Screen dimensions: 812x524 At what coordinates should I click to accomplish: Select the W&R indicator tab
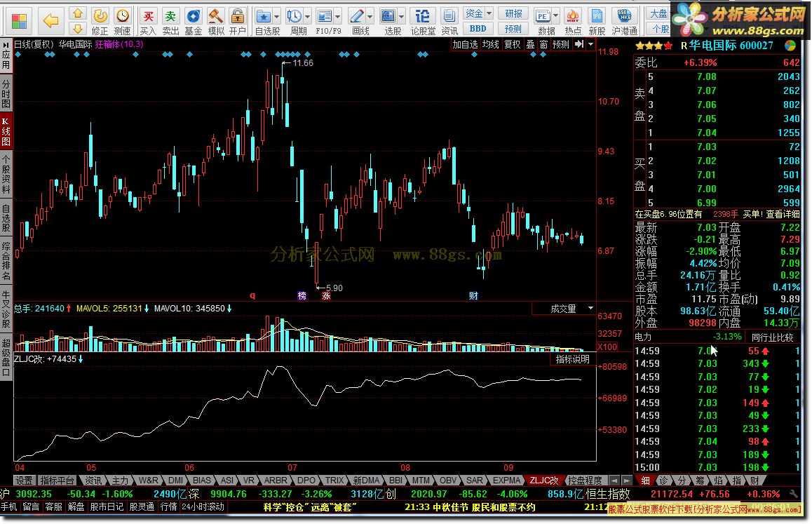(148, 481)
